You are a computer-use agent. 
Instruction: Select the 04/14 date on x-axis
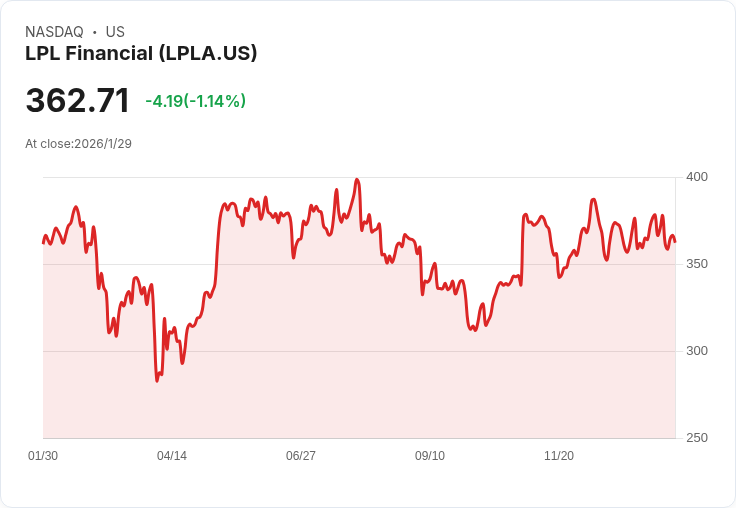coord(172,456)
